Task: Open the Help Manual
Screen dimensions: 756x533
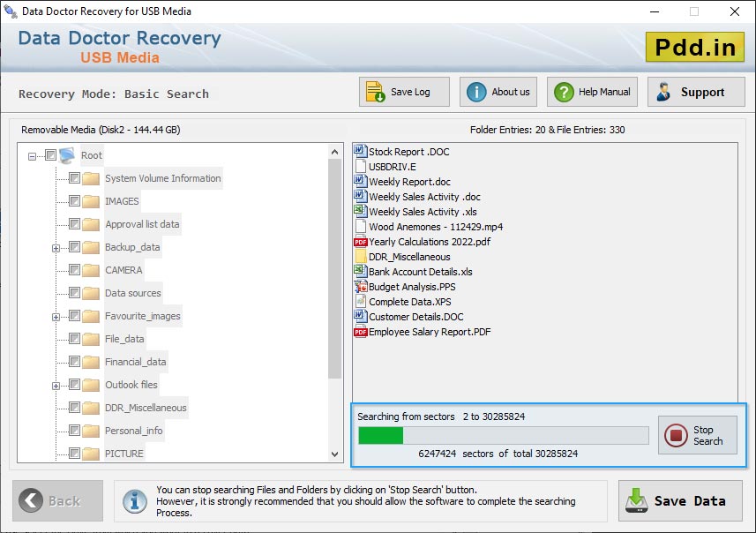Action: [x=592, y=92]
